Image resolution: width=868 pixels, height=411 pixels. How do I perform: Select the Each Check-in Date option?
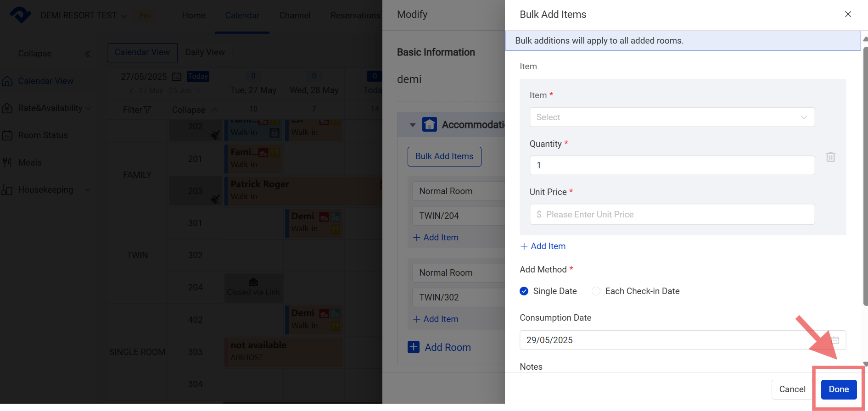[x=596, y=291]
